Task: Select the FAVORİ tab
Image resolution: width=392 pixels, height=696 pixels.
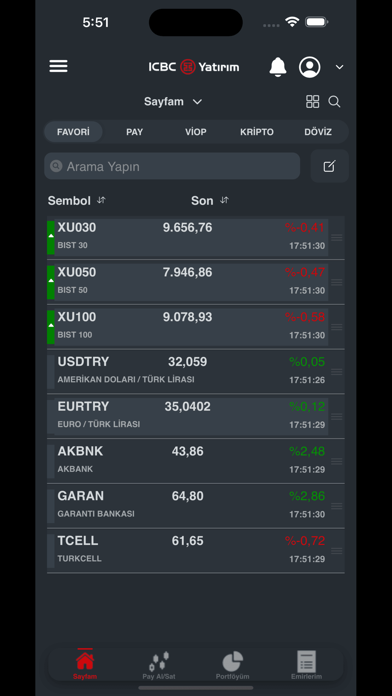Action: (73, 132)
